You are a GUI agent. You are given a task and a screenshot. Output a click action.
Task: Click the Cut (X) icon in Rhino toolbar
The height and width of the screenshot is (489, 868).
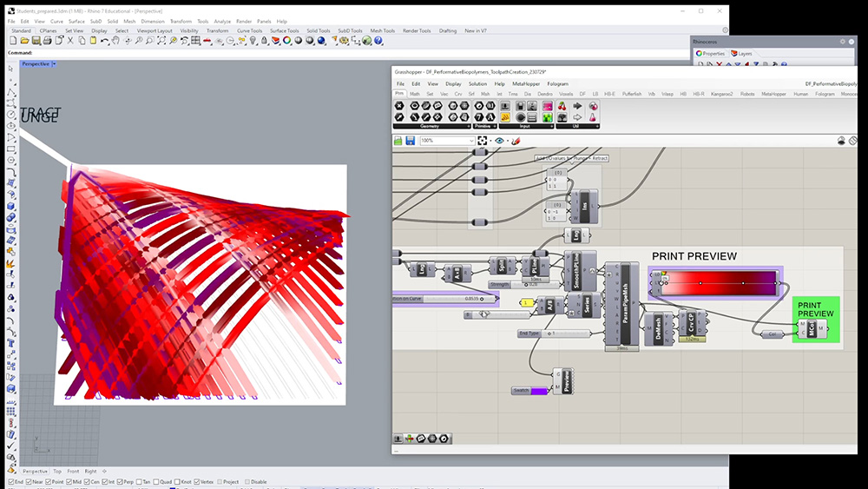70,41
